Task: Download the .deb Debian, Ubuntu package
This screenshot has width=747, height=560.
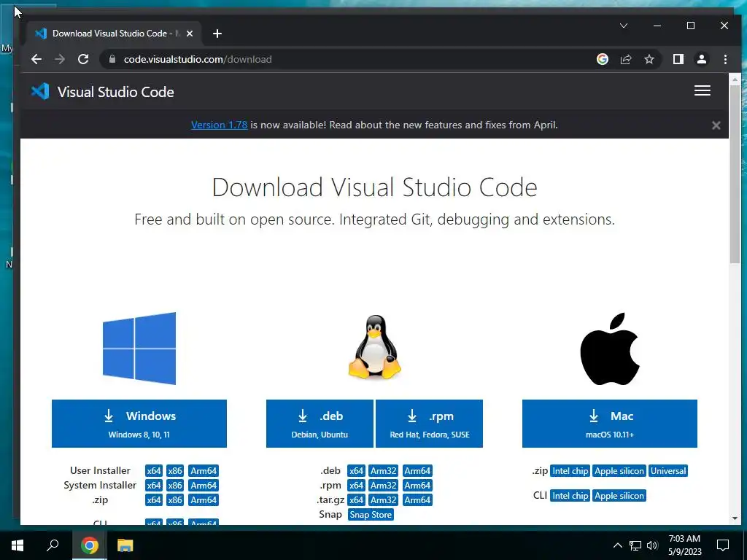Action: [320, 424]
